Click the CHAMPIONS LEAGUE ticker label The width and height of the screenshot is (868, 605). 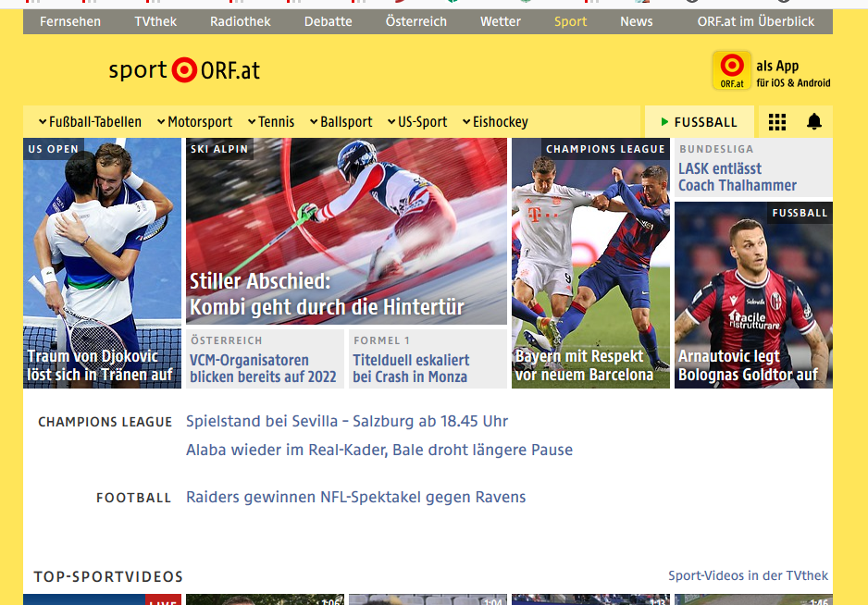(x=105, y=422)
